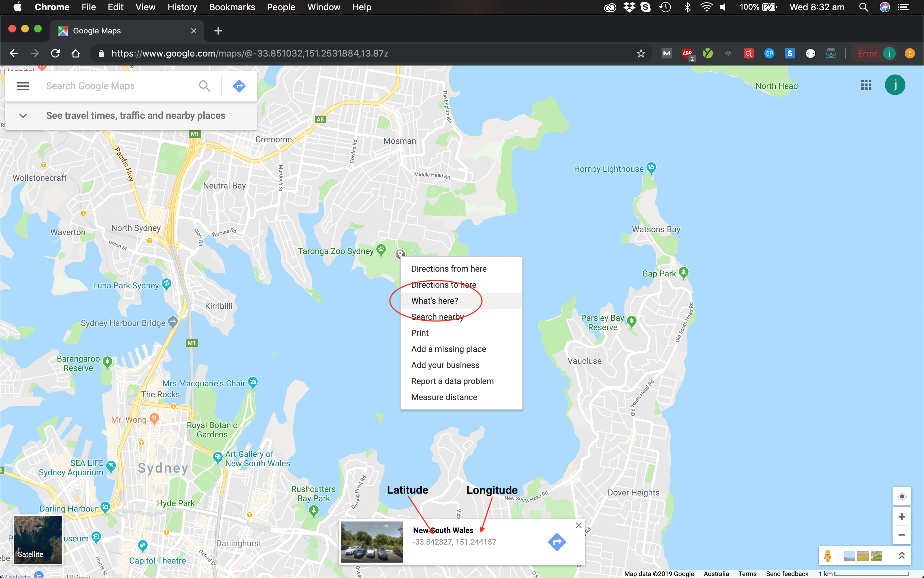
Task: Select the Street View pegman
Action: 827,556
